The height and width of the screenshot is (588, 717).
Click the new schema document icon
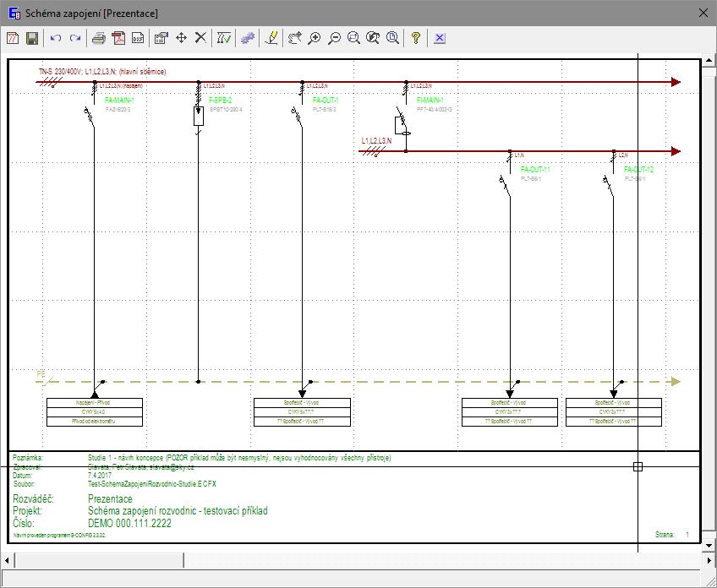click(x=13, y=38)
